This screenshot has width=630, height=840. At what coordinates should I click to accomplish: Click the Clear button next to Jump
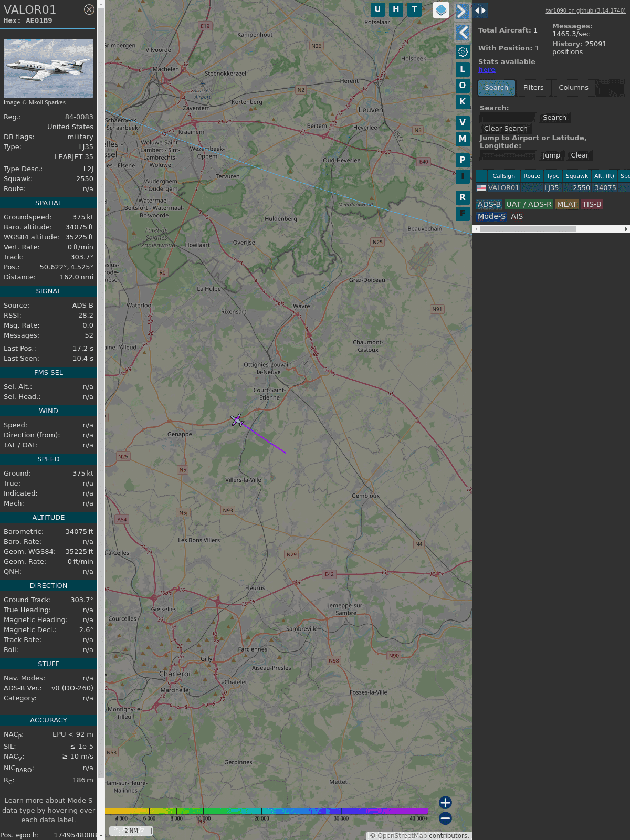pyautogui.click(x=580, y=155)
